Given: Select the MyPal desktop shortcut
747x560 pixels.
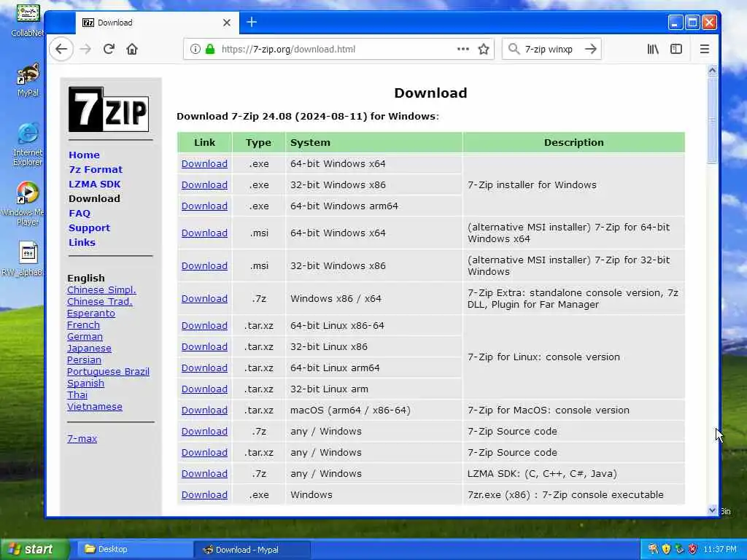Looking at the screenshot, I should (x=28, y=80).
